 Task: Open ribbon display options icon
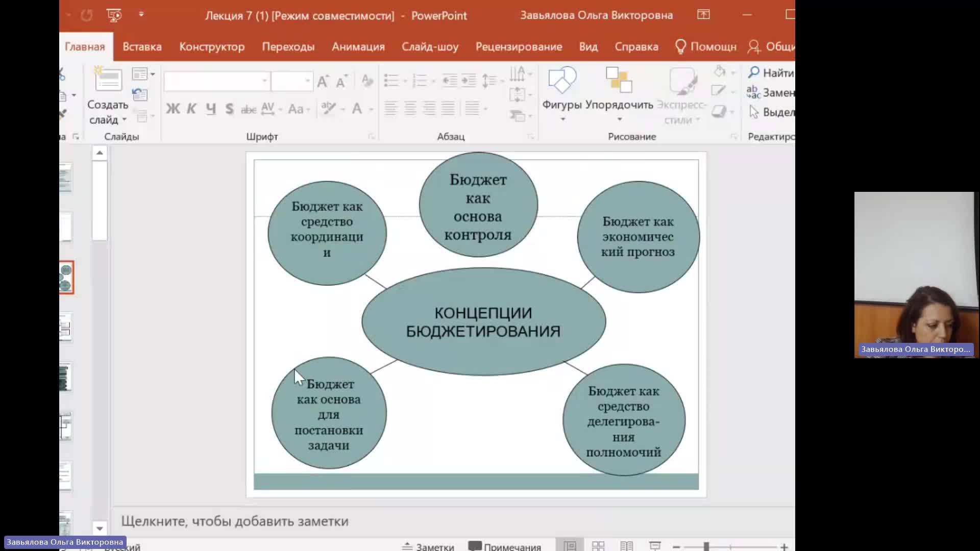703,15
